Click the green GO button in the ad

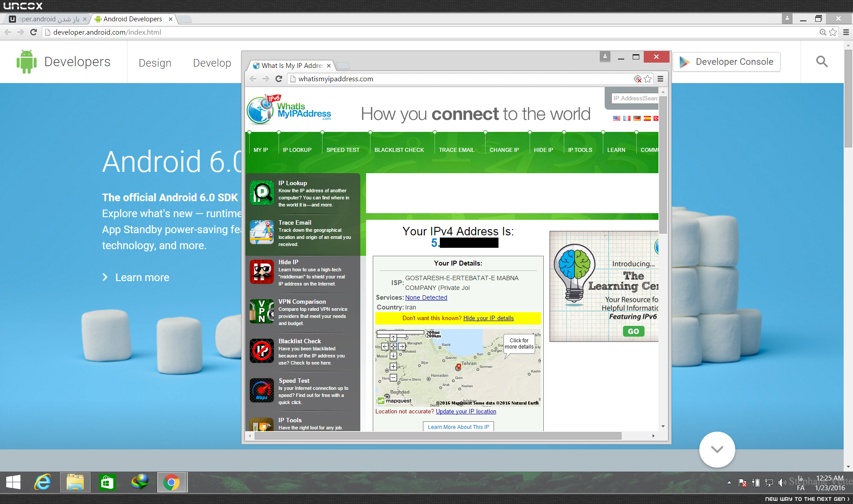click(x=634, y=331)
